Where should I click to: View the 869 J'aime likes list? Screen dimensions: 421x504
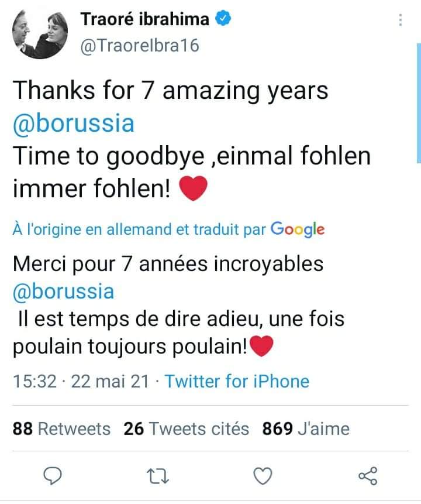pos(305,429)
